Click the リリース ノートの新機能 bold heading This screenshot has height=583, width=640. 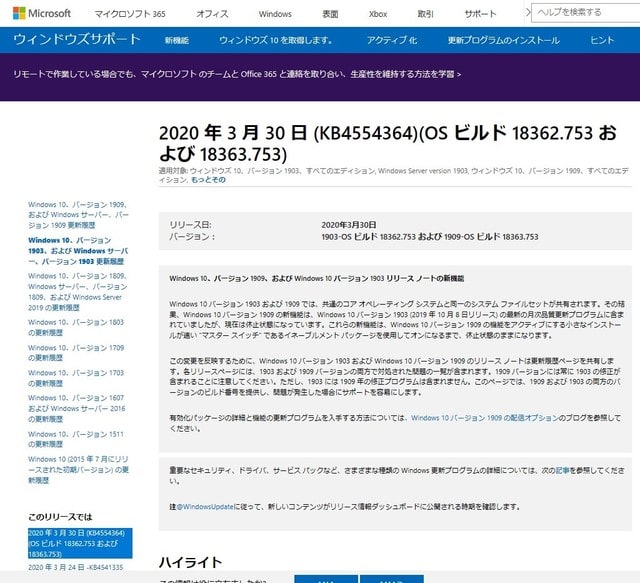coord(317,278)
